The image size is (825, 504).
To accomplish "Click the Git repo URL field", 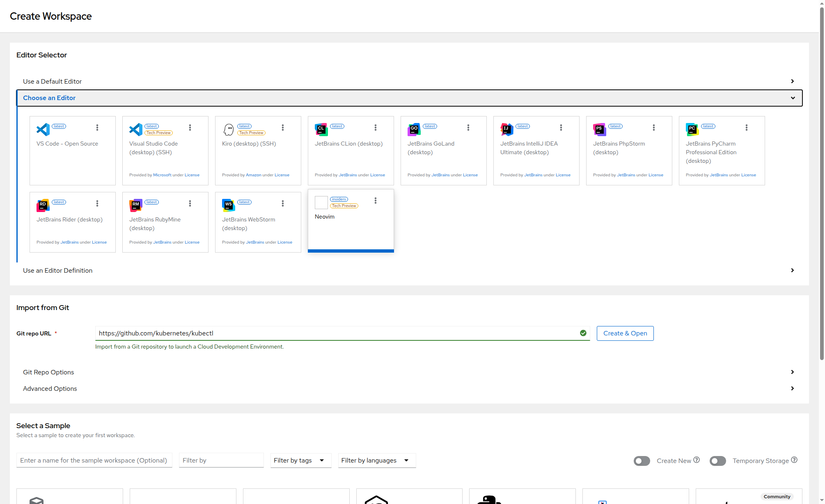I will (x=337, y=333).
